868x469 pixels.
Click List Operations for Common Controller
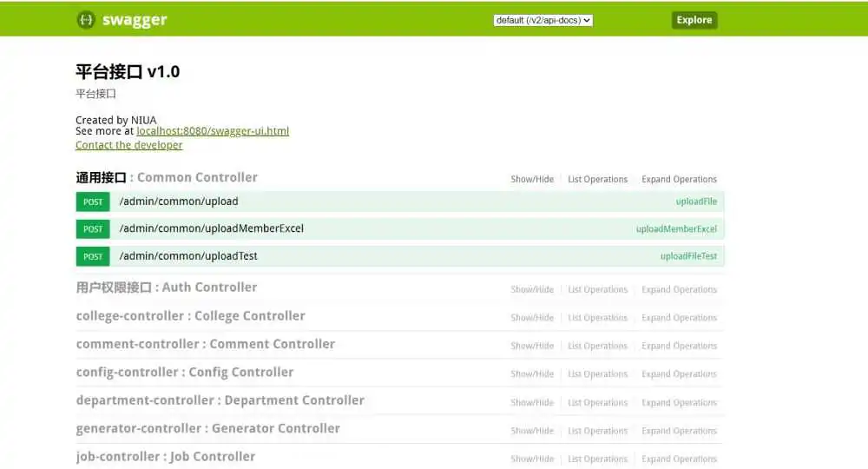pos(598,180)
